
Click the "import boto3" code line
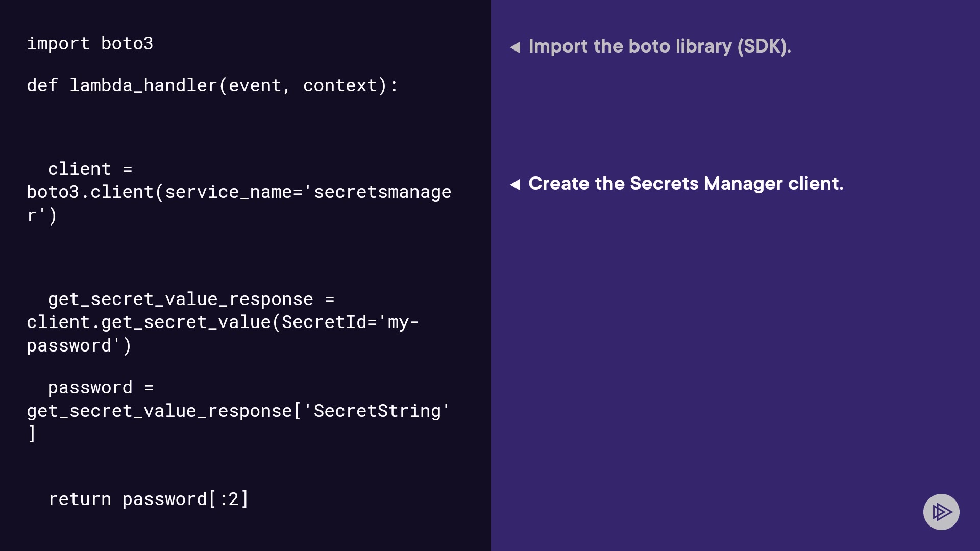[x=90, y=44]
